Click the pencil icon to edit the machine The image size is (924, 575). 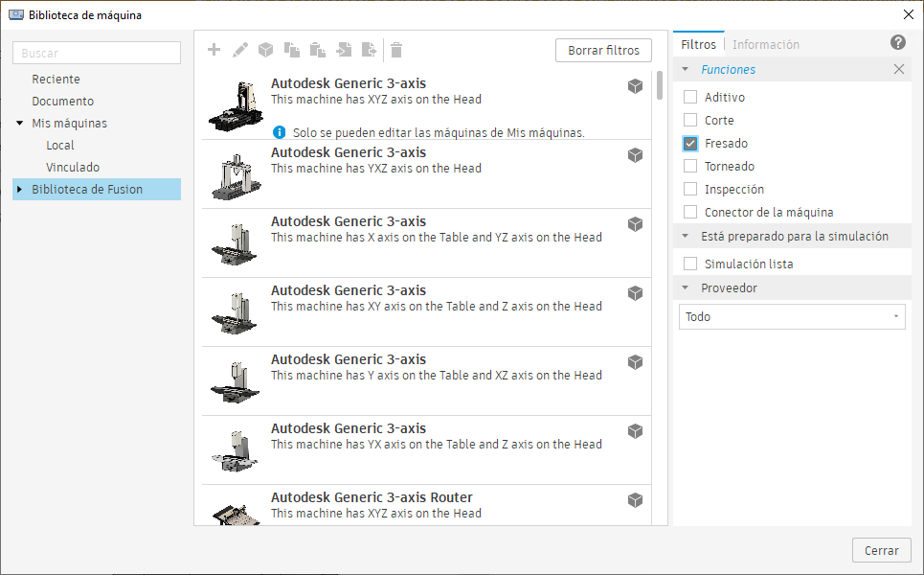pos(239,50)
